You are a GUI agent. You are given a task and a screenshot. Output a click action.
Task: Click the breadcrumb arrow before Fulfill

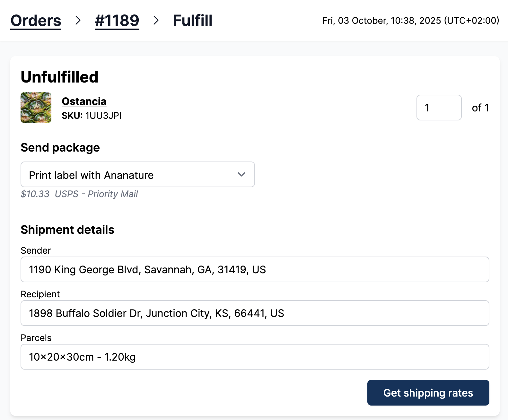tap(156, 21)
